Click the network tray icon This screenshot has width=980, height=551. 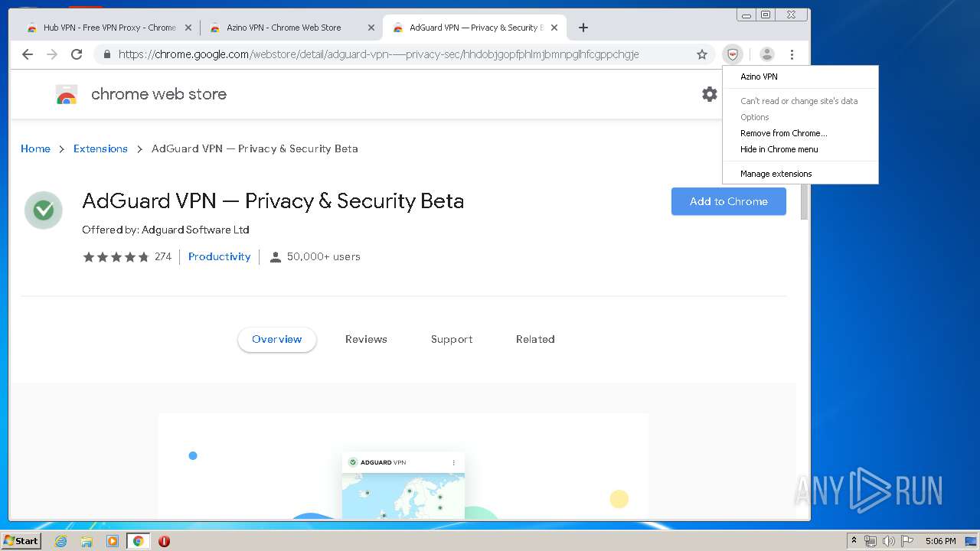(x=871, y=541)
